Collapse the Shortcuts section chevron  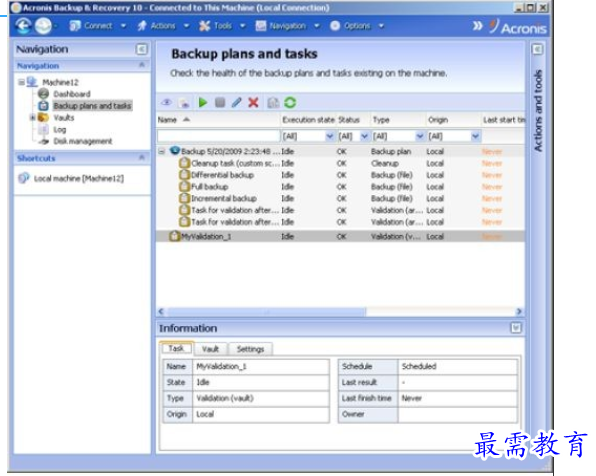142,157
